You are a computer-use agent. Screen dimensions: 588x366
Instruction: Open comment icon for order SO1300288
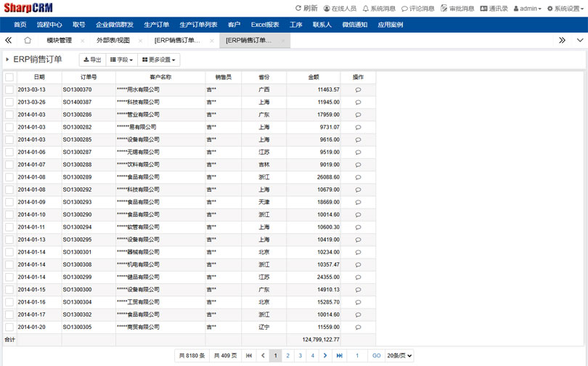(358, 165)
